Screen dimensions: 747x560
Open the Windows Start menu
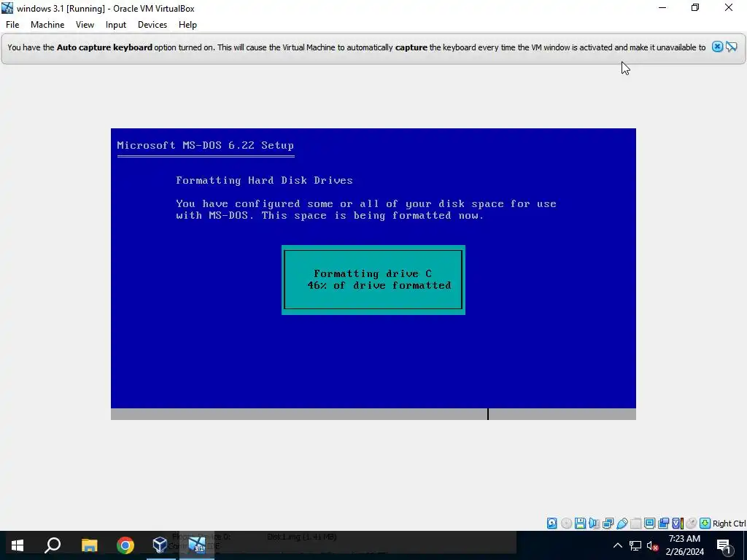(18, 545)
